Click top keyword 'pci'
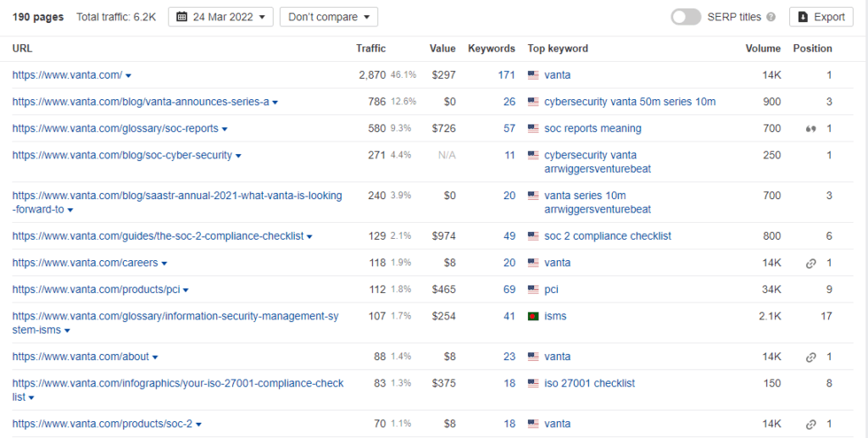868x438 pixels. 551,290
